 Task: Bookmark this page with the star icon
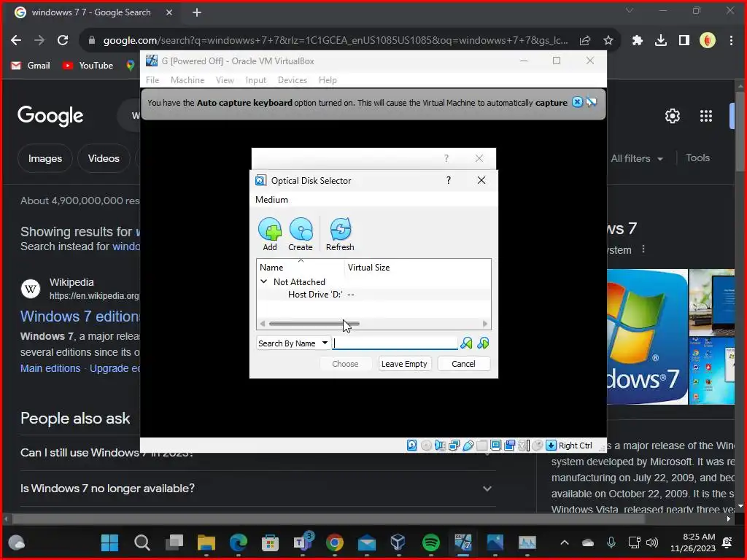tap(608, 41)
